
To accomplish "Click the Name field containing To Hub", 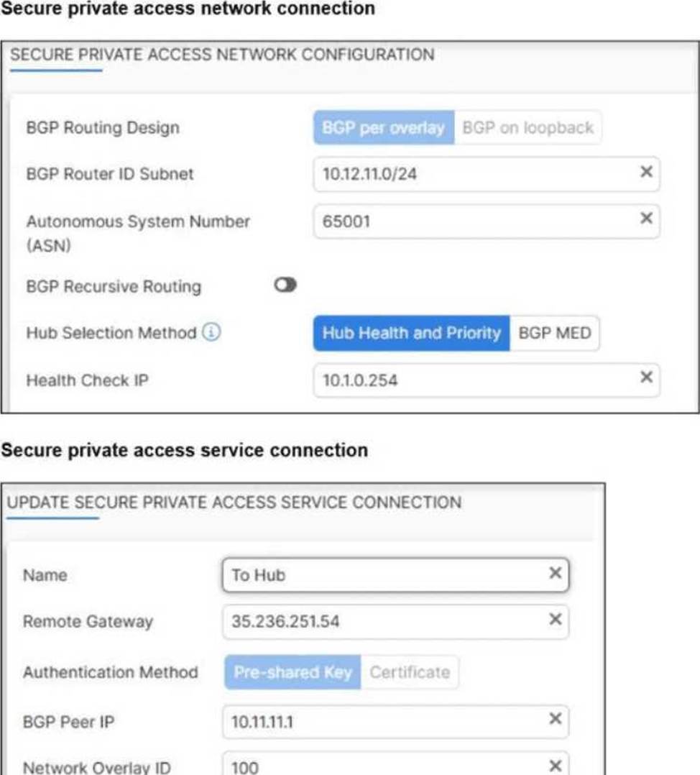I will (381, 575).
